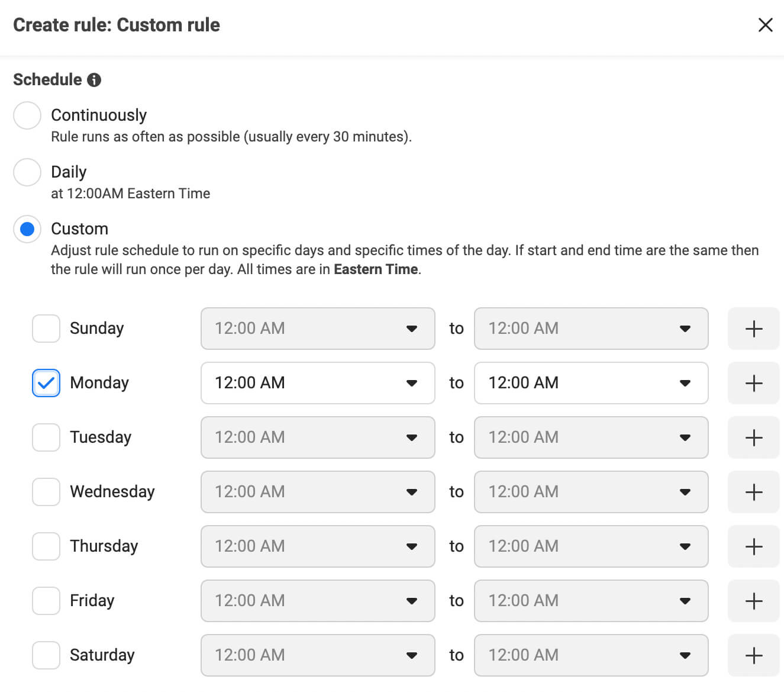784x692 pixels.
Task: Open Monday's start time dropdown
Action: [412, 383]
